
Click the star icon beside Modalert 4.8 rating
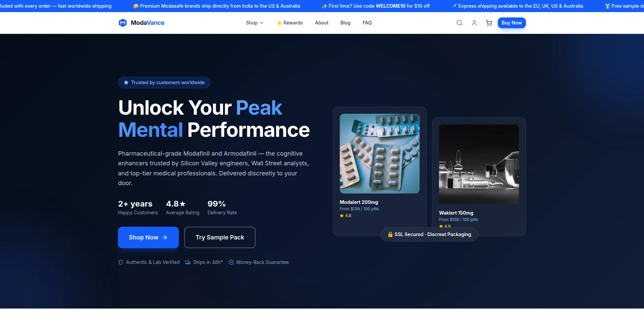pos(342,216)
